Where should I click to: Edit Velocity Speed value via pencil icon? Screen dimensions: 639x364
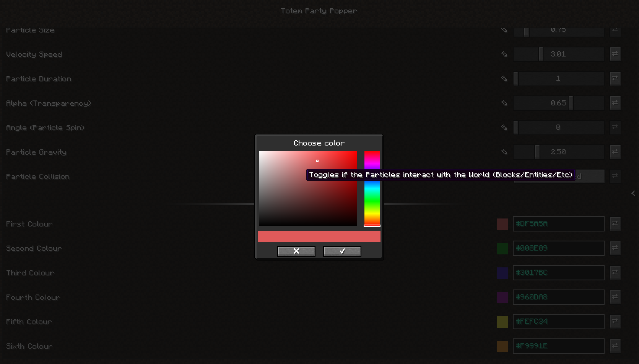504,54
